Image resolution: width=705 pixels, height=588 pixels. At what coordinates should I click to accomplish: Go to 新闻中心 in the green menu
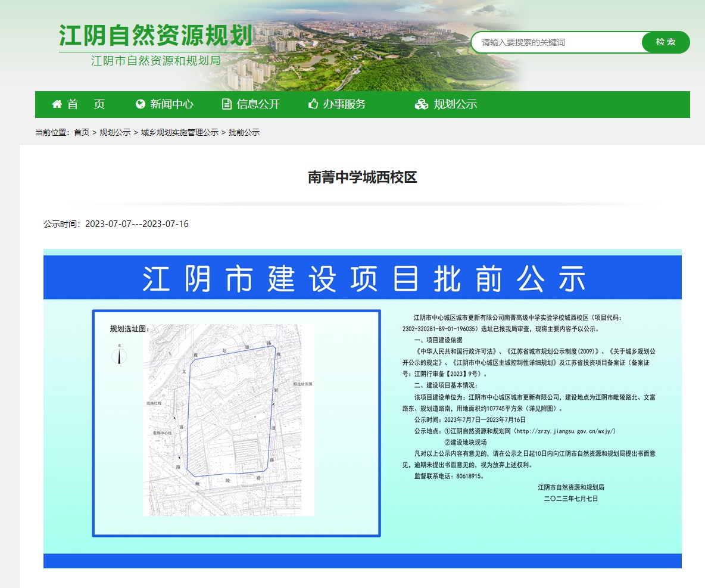pos(171,104)
